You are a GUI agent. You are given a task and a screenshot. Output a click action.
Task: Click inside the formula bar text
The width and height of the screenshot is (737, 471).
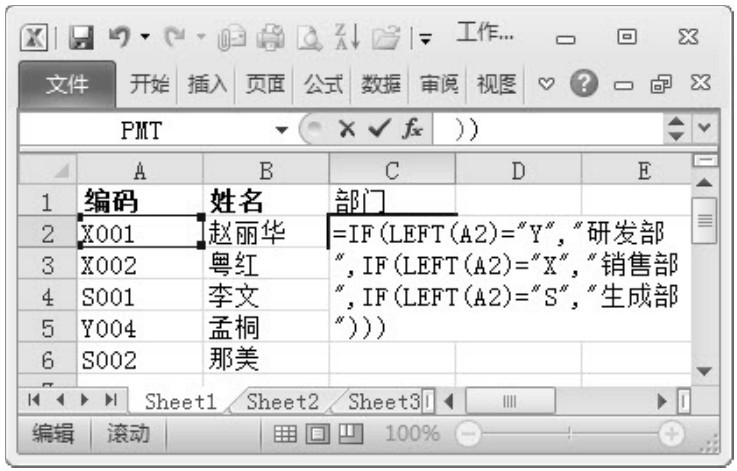(x=549, y=129)
